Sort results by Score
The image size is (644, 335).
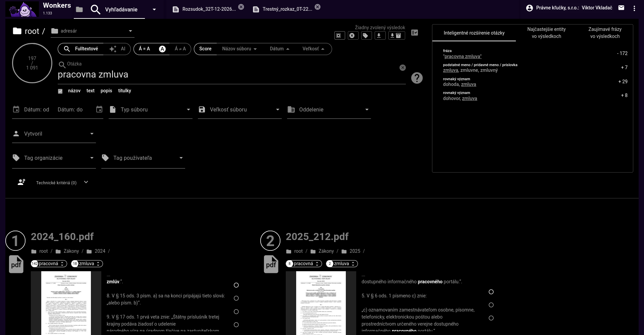(205, 49)
